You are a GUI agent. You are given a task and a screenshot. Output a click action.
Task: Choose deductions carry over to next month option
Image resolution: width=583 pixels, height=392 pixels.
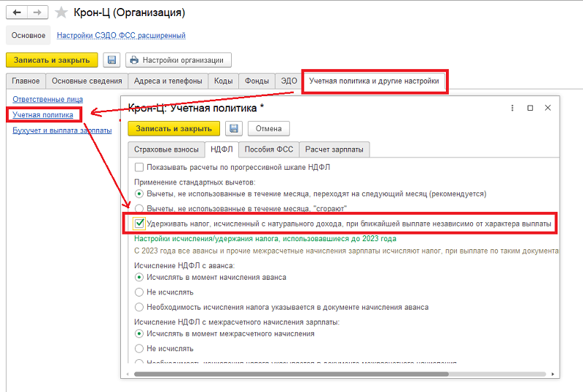[140, 195]
